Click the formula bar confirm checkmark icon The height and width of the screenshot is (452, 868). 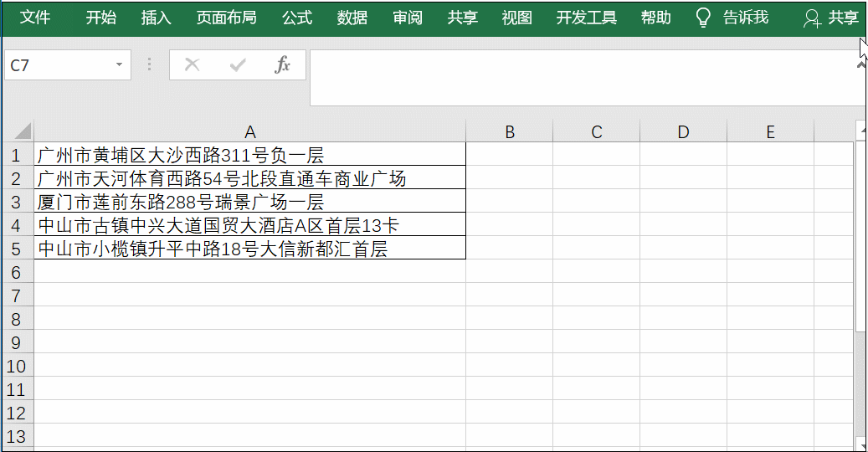[x=238, y=65]
